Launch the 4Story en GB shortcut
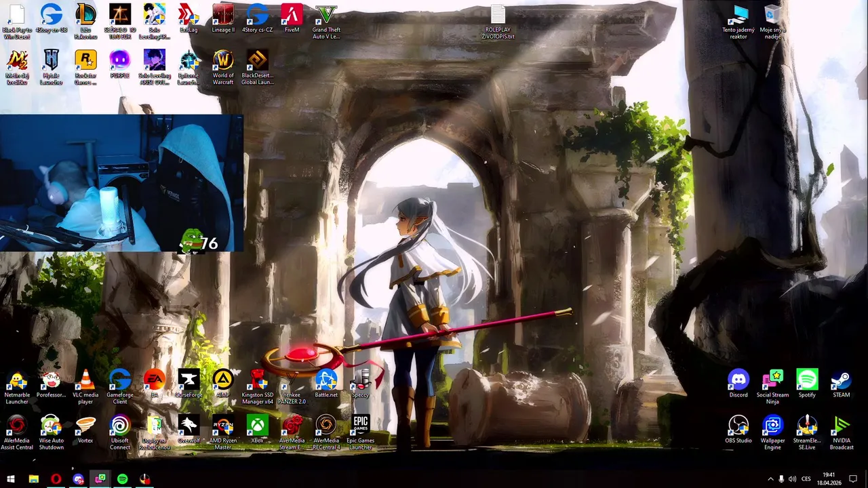Viewport: 868px width, 488px height. (52, 19)
